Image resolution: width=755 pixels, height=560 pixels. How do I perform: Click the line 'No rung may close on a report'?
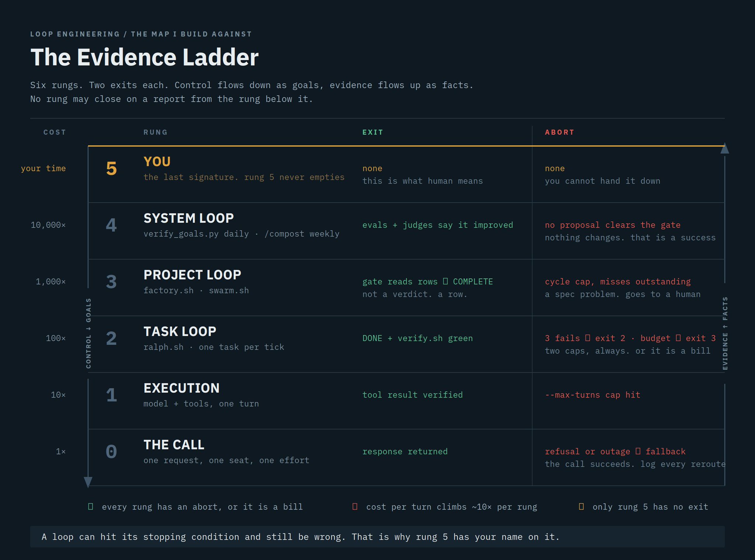171,99
